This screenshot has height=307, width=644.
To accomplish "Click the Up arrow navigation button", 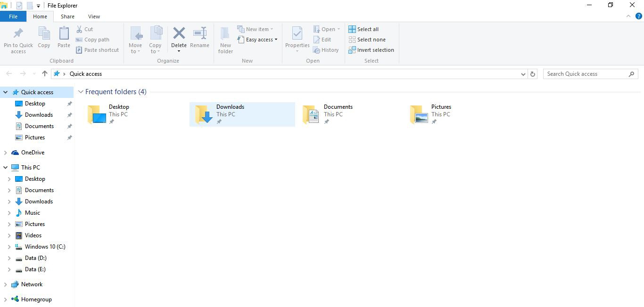I will [45, 73].
